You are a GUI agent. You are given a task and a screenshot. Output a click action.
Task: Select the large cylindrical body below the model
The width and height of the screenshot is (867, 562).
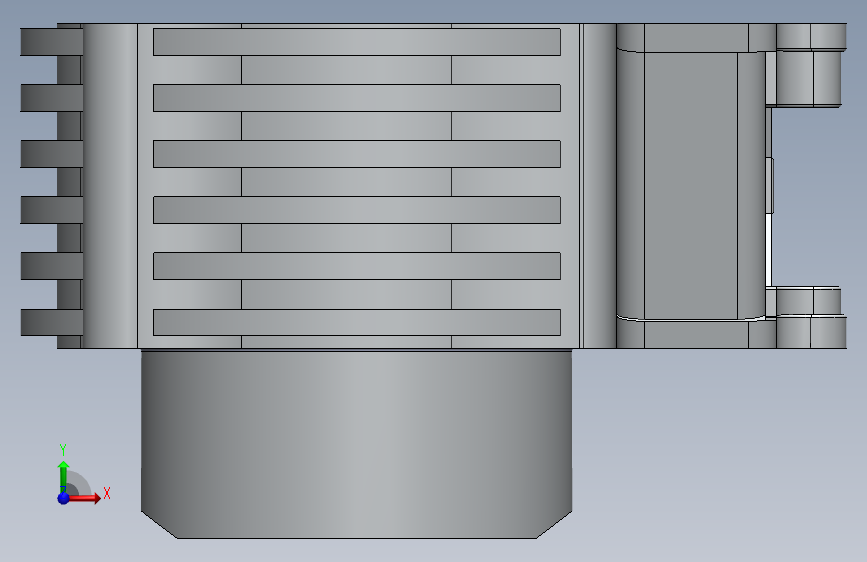[x=357, y=444]
